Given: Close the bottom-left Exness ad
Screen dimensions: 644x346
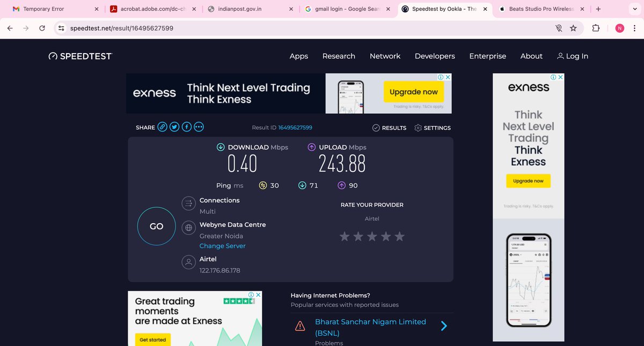Looking at the screenshot, I should 258,295.
